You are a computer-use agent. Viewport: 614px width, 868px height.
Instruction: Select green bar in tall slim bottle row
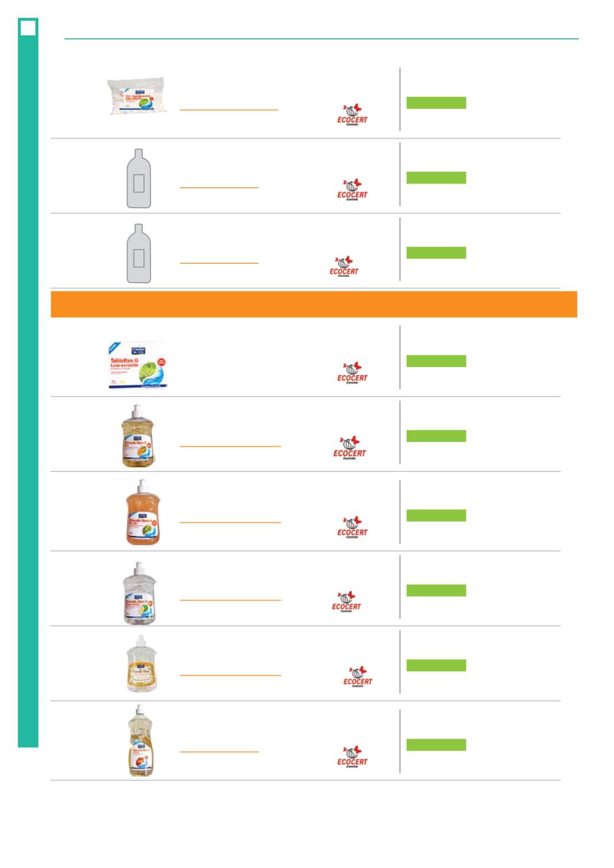point(436,745)
